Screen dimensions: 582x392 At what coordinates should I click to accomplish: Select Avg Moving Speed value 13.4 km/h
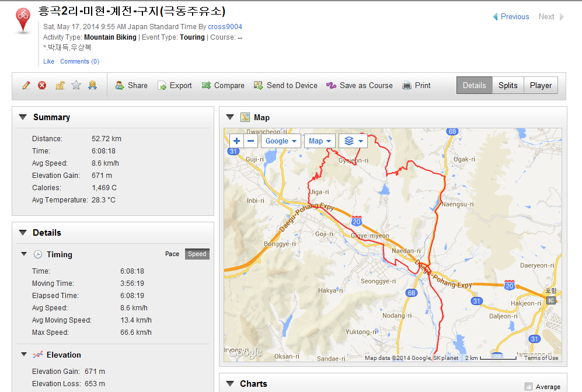[136, 320]
